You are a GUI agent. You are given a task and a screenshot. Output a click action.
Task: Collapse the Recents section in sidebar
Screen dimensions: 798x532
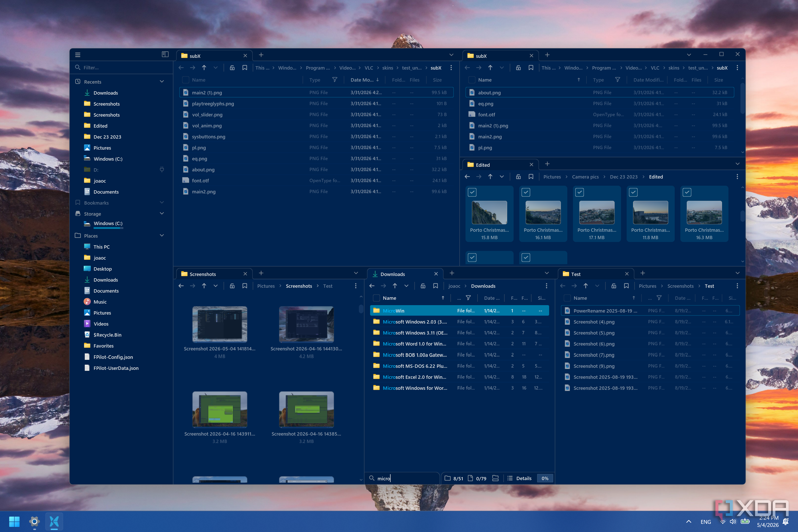[162, 82]
